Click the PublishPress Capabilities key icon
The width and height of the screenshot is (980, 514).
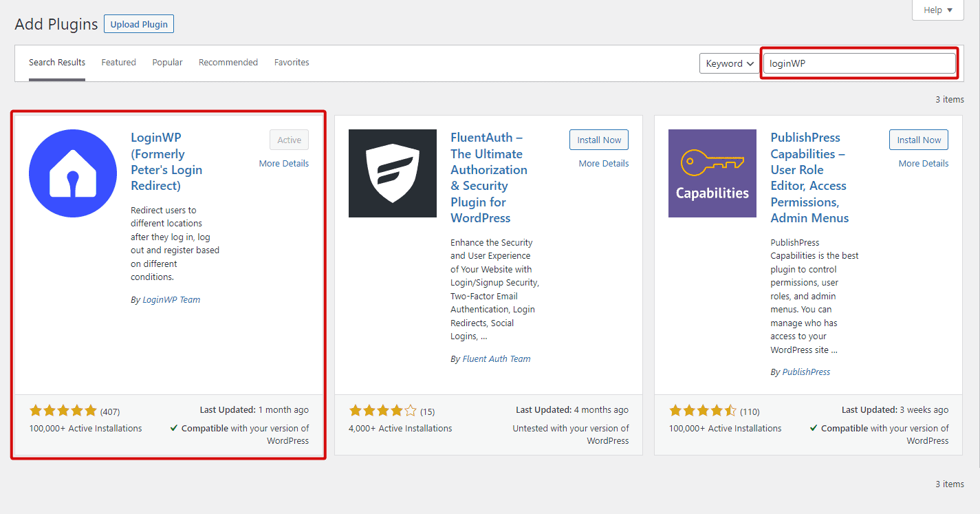tap(712, 173)
